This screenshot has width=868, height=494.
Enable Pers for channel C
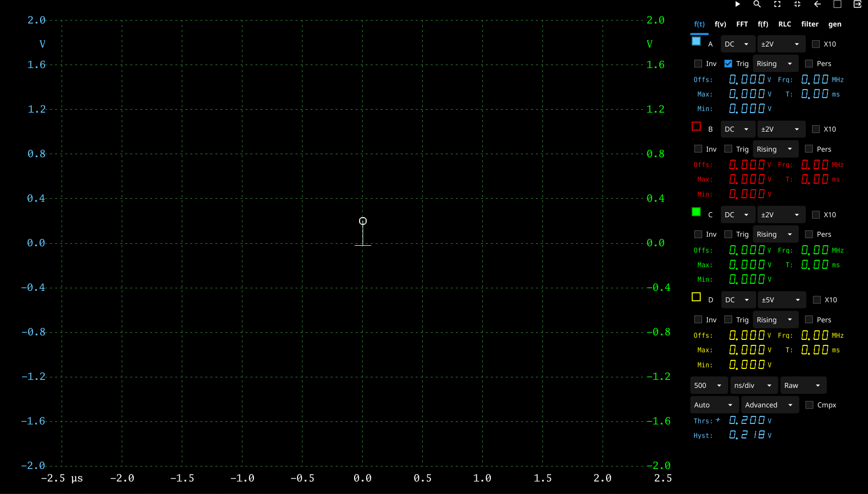pyautogui.click(x=809, y=234)
